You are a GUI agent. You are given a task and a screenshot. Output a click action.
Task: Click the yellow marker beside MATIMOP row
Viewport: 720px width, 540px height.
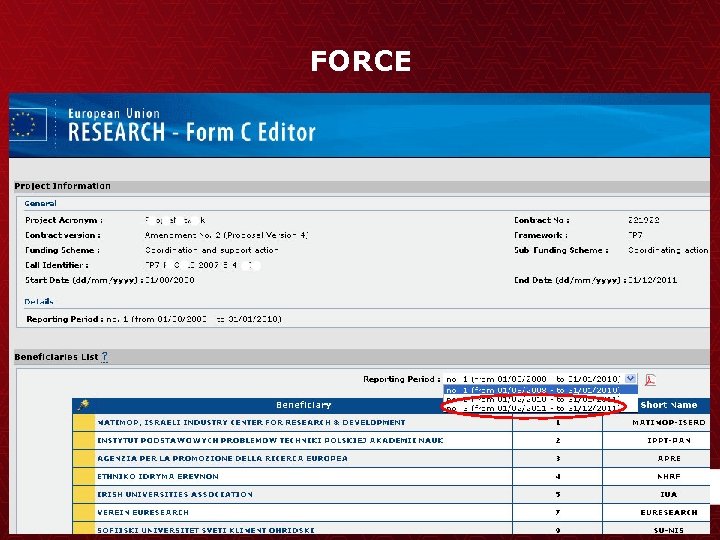(x=84, y=422)
